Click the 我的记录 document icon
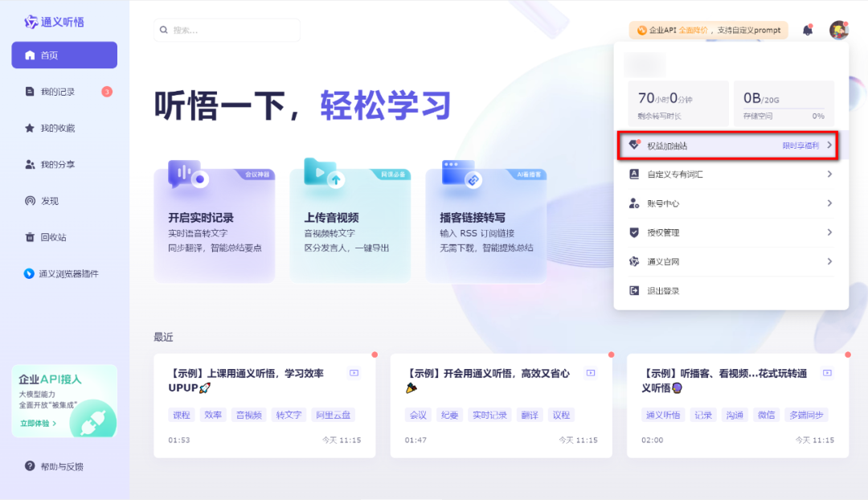 [30, 92]
